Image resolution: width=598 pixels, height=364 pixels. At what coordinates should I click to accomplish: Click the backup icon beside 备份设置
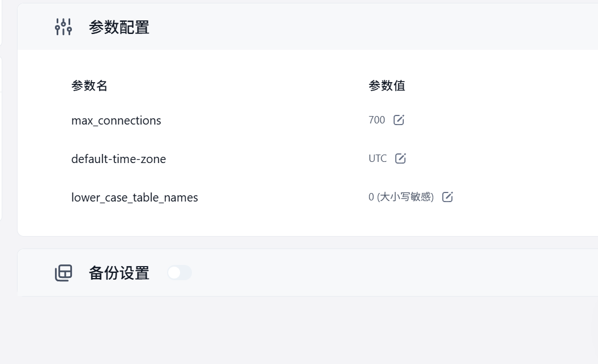(63, 272)
